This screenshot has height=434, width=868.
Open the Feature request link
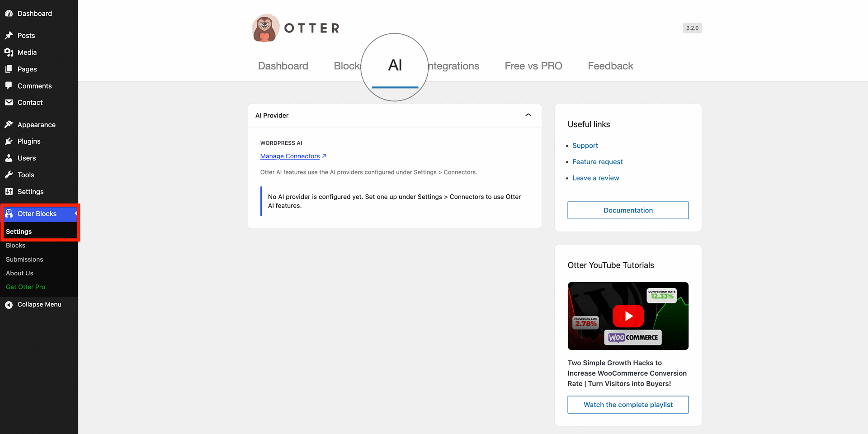[x=597, y=162]
